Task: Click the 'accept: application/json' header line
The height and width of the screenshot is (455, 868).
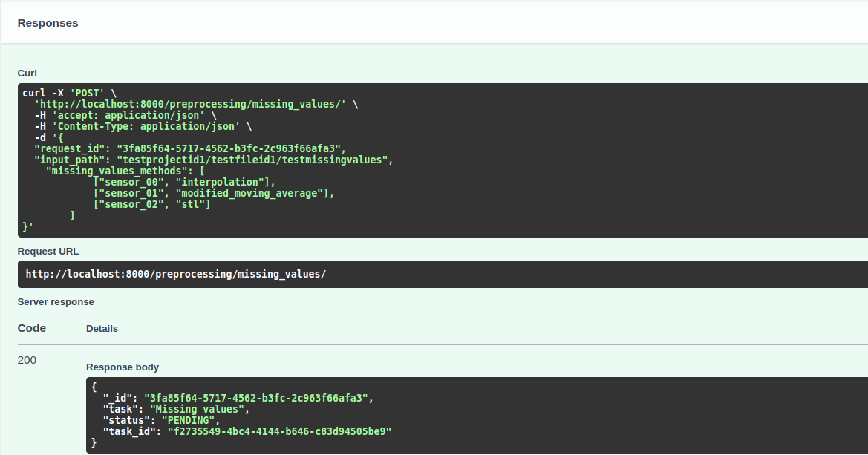Action: 124,115
